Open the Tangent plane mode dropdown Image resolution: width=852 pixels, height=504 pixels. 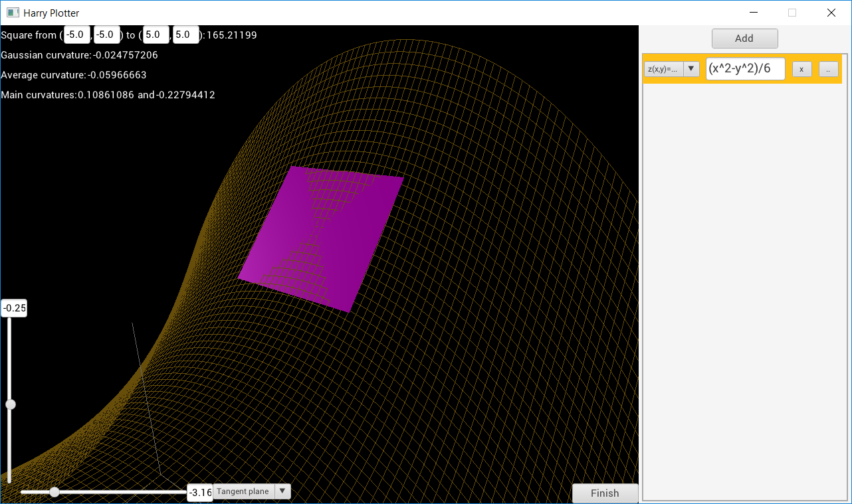(x=252, y=491)
